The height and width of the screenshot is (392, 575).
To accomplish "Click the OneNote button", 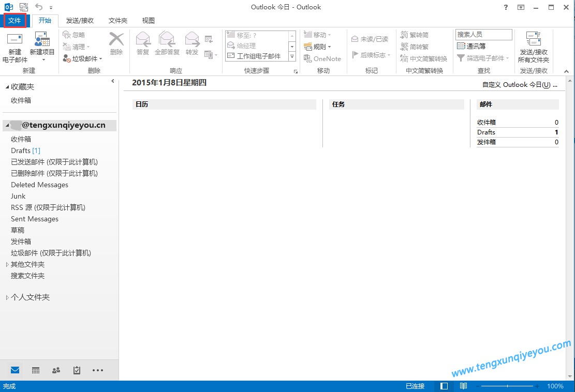I will coord(322,58).
